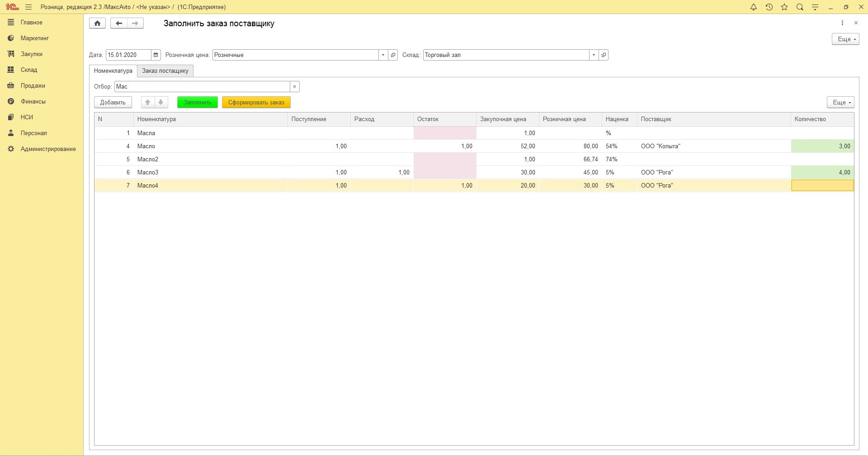The height and width of the screenshot is (456, 868).
Task: Click Отбор filter input field
Action: pos(202,87)
